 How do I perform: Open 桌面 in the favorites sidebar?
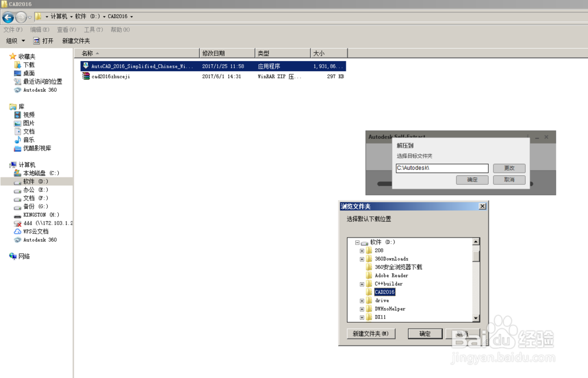click(x=29, y=73)
